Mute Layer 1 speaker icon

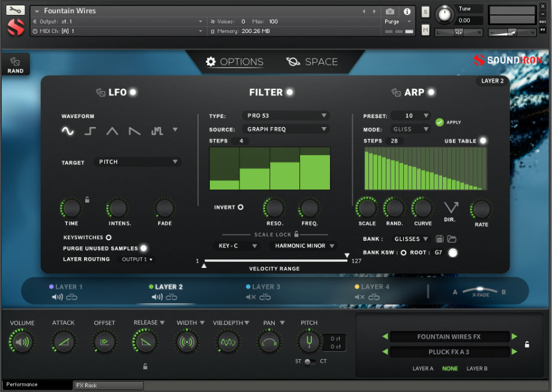point(58,297)
